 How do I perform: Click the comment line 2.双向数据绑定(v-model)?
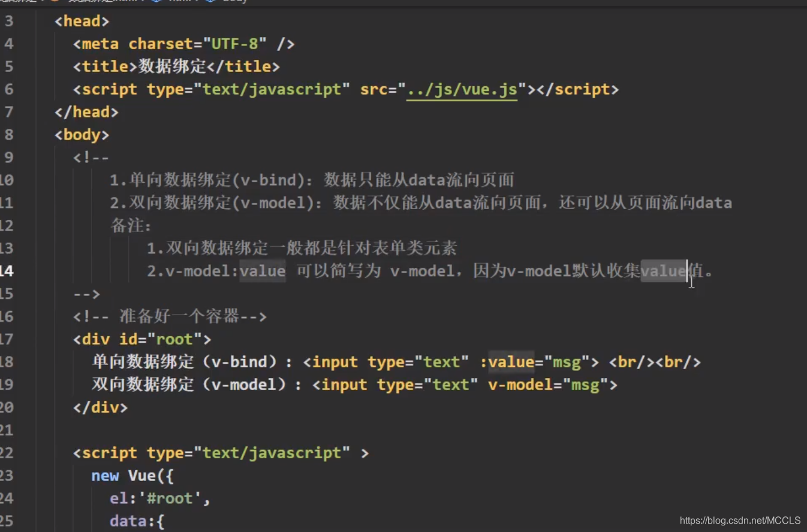click(421, 203)
